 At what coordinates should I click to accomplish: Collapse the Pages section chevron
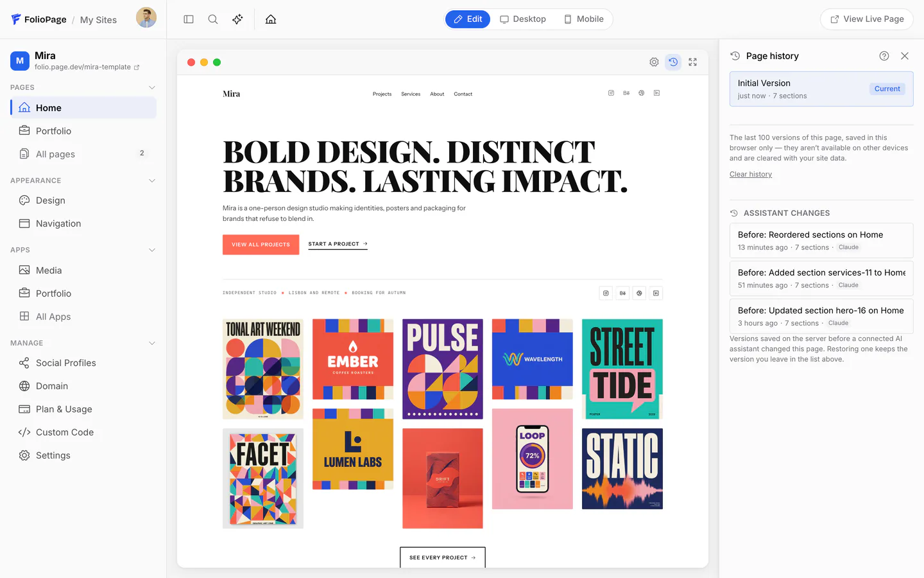click(x=152, y=87)
